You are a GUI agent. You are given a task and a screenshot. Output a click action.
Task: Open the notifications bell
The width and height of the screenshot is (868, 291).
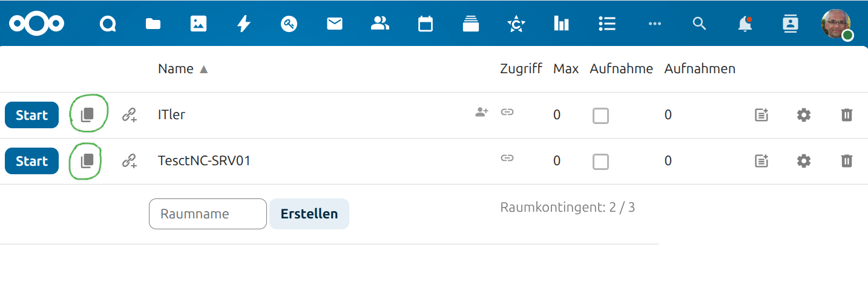[x=745, y=24]
